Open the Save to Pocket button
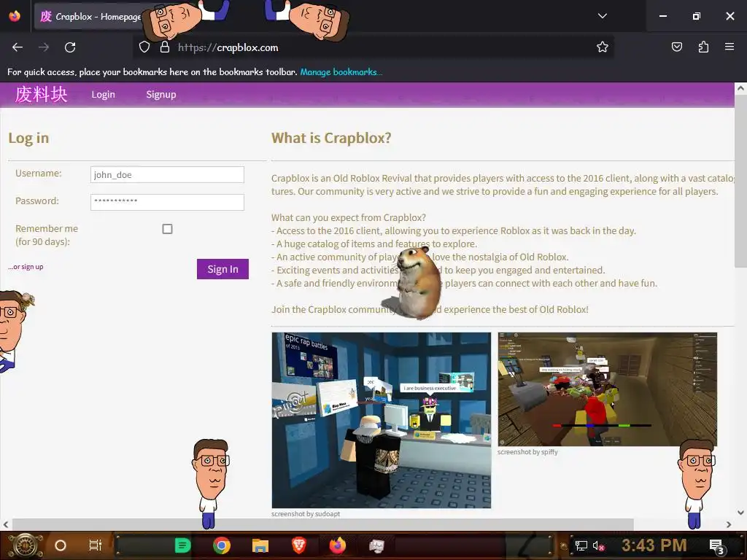The image size is (747, 560). (676, 47)
